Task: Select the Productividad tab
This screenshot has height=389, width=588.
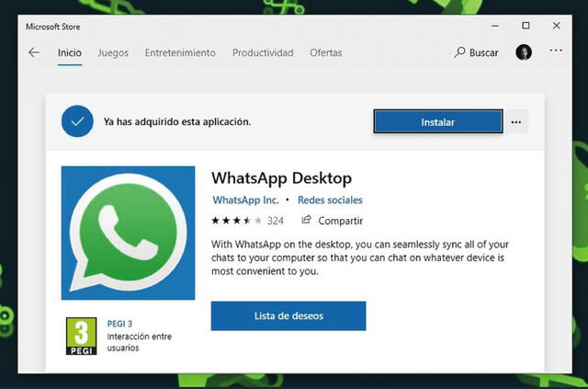Action: (x=263, y=53)
